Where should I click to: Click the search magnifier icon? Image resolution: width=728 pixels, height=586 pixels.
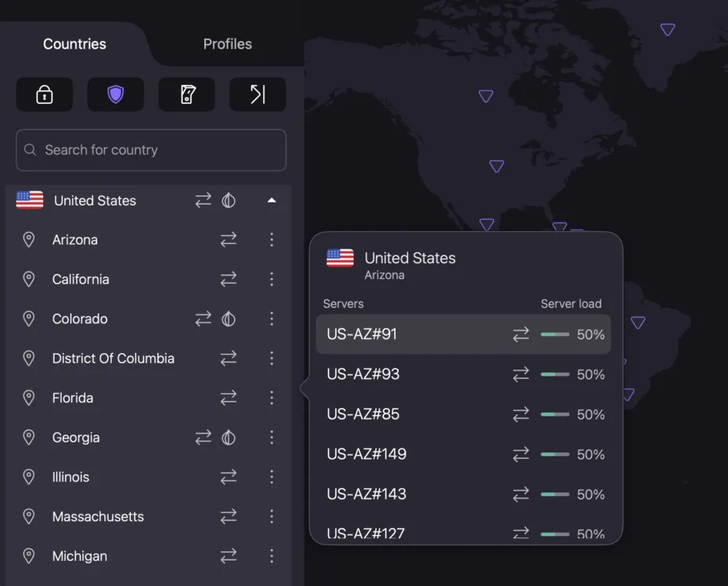click(x=30, y=150)
